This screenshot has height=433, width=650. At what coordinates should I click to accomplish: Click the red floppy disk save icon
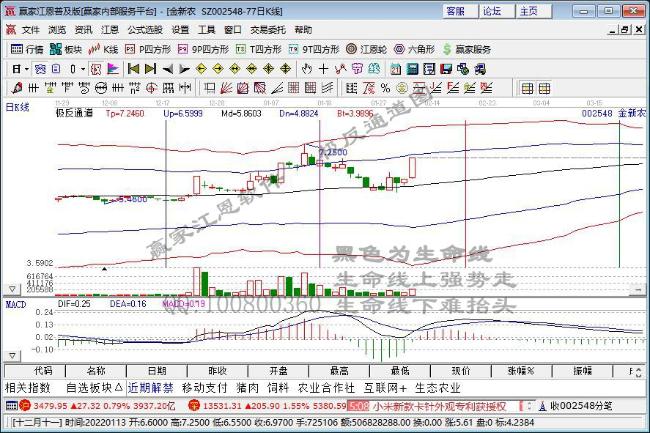point(446,69)
